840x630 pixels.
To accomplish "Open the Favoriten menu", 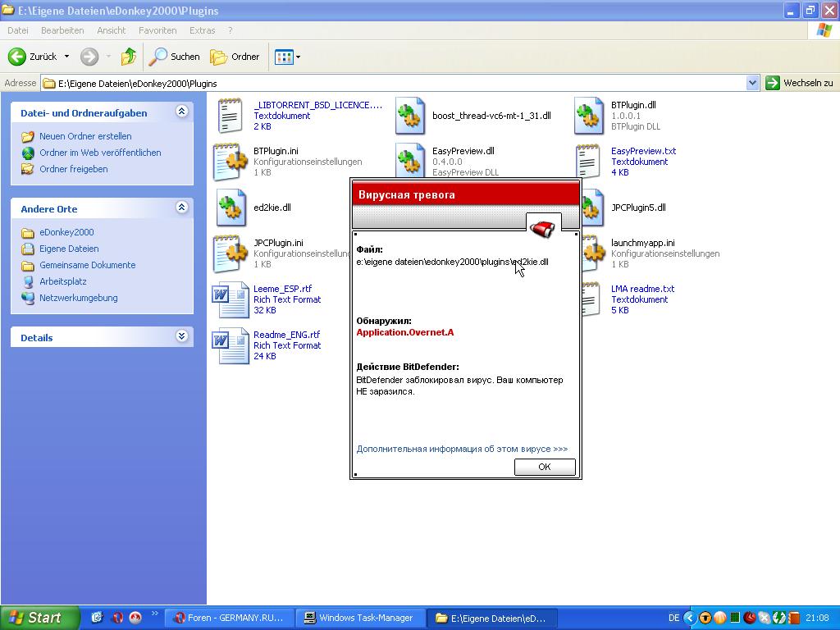I will click(157, 30).
